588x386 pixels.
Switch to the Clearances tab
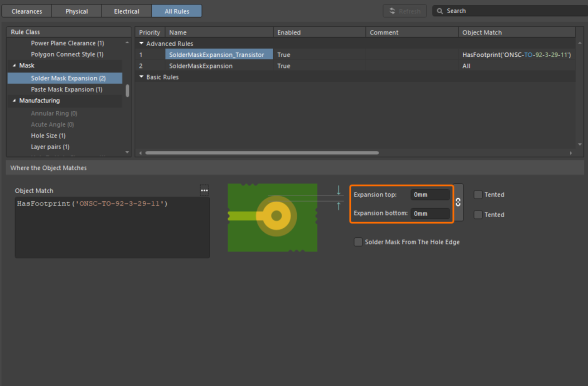pyautogui.click(x=26, y=11)
